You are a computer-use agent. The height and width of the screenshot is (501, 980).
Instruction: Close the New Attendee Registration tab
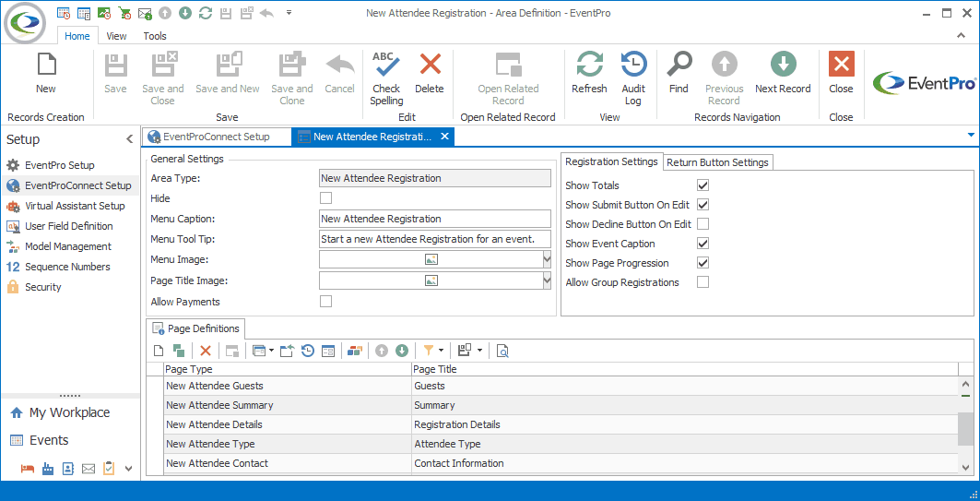[x=444, y=137]
